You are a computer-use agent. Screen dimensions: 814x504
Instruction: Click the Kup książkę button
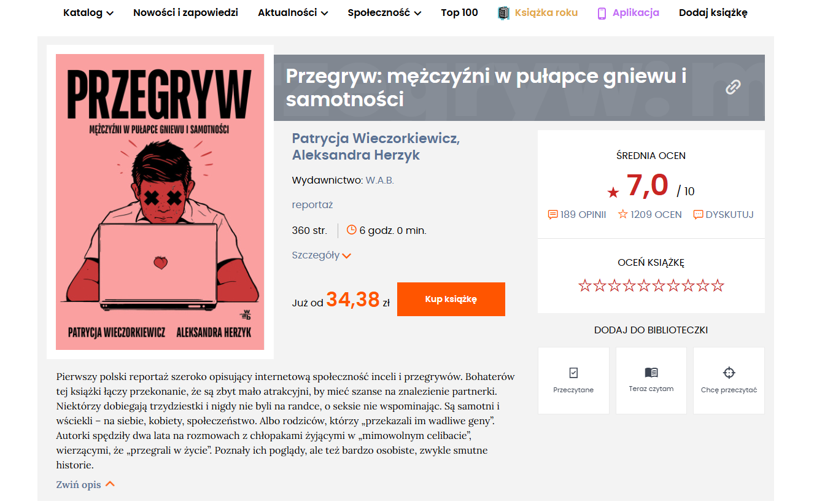coord(451,299)
